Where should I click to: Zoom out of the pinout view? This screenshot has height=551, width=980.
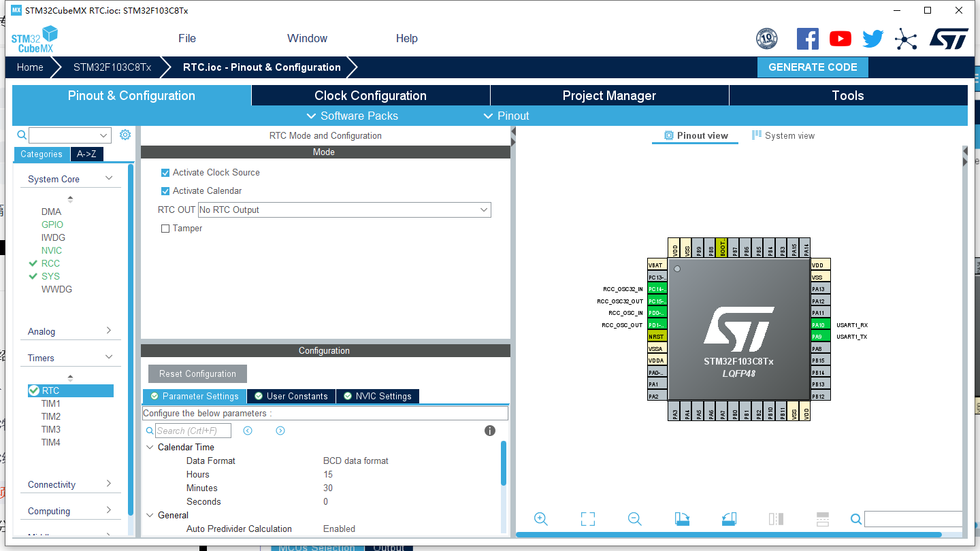[634, 518]
